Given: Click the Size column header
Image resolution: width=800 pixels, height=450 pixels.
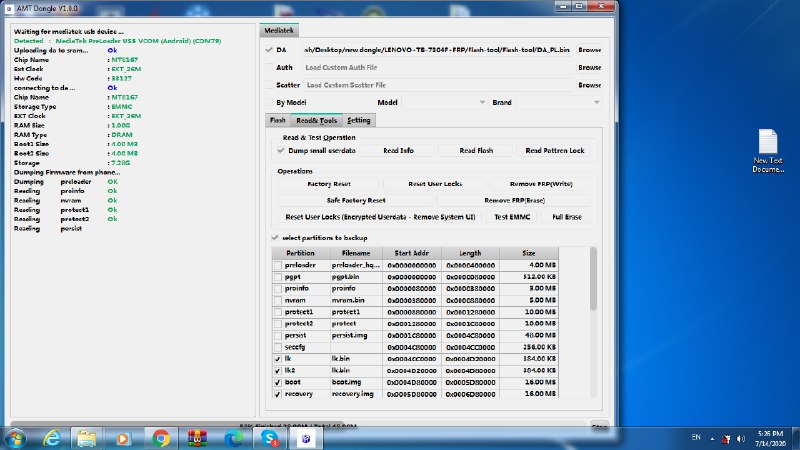Looking at the screenshot, I should coord(529,253).
